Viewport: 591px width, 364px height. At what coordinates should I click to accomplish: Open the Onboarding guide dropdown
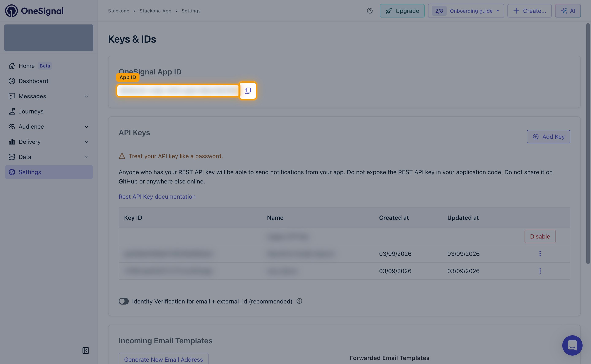[x=466, y=11]
